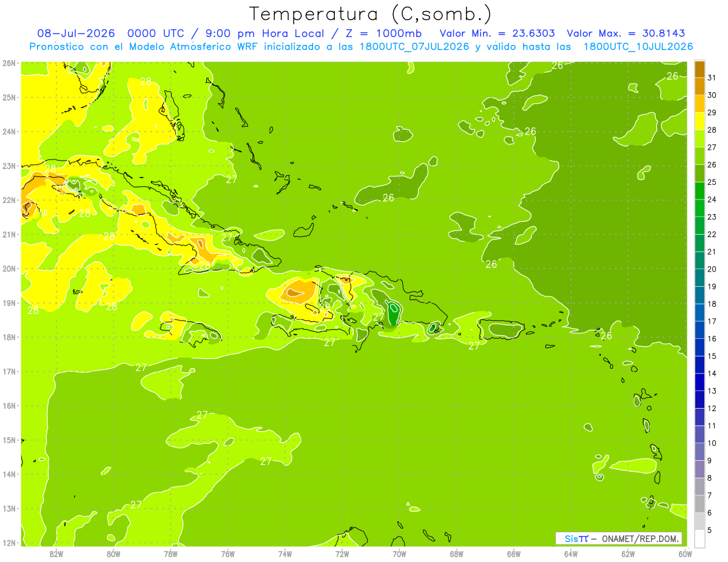Click "1800UTC_10JUL2026" valid-until time

638,46
